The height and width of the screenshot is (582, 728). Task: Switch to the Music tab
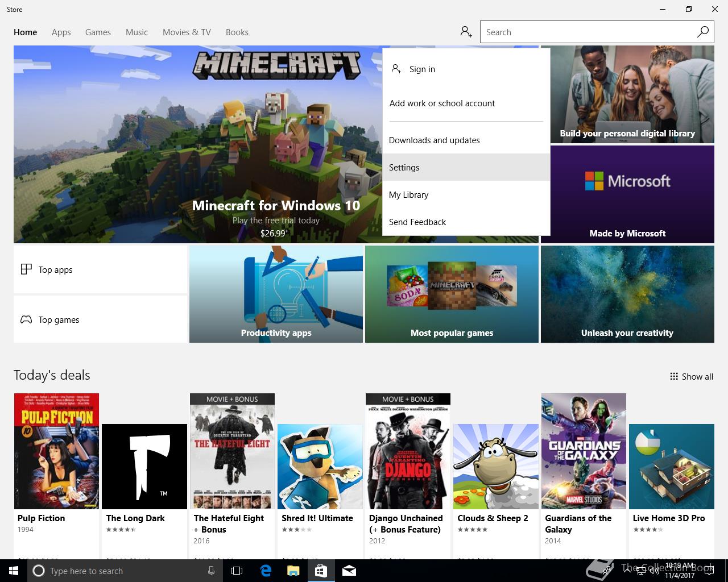pos(136,32)
